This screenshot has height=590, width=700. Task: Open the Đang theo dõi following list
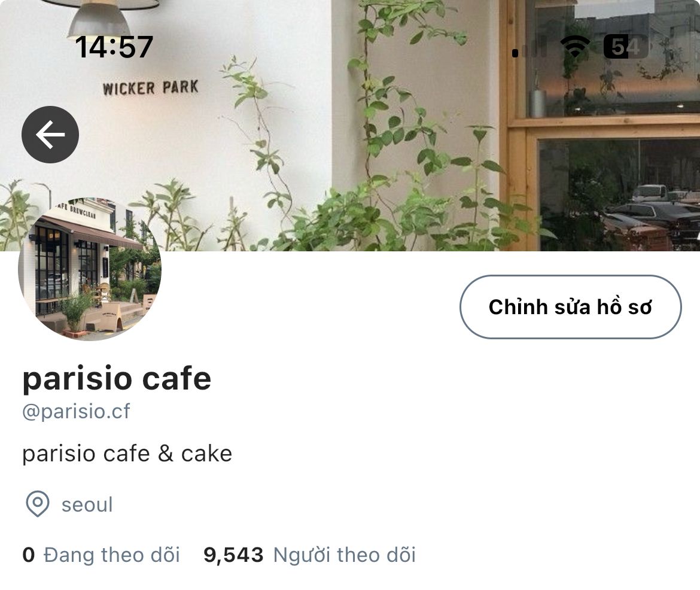112,555
